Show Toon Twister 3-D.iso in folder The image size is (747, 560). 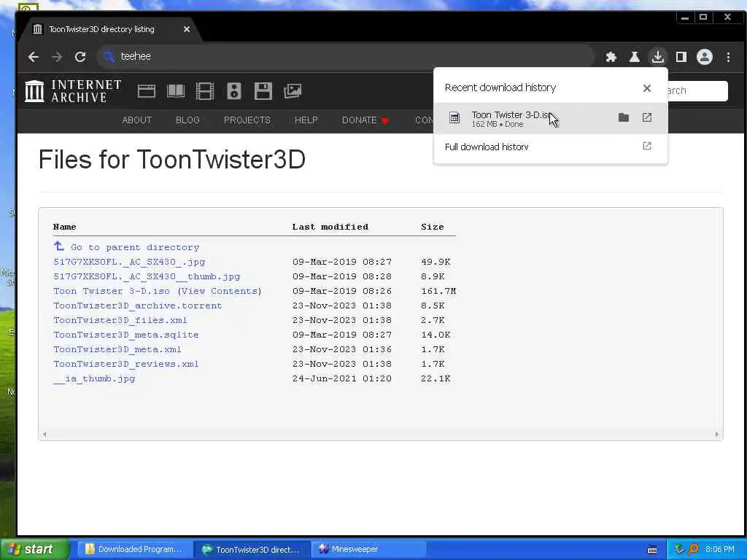tap(624, 117)
